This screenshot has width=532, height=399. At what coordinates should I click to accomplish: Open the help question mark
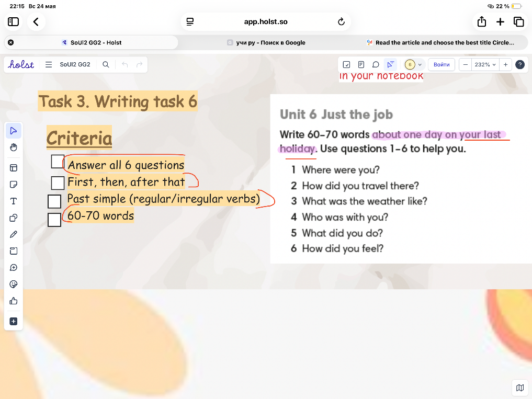(520, 64)
